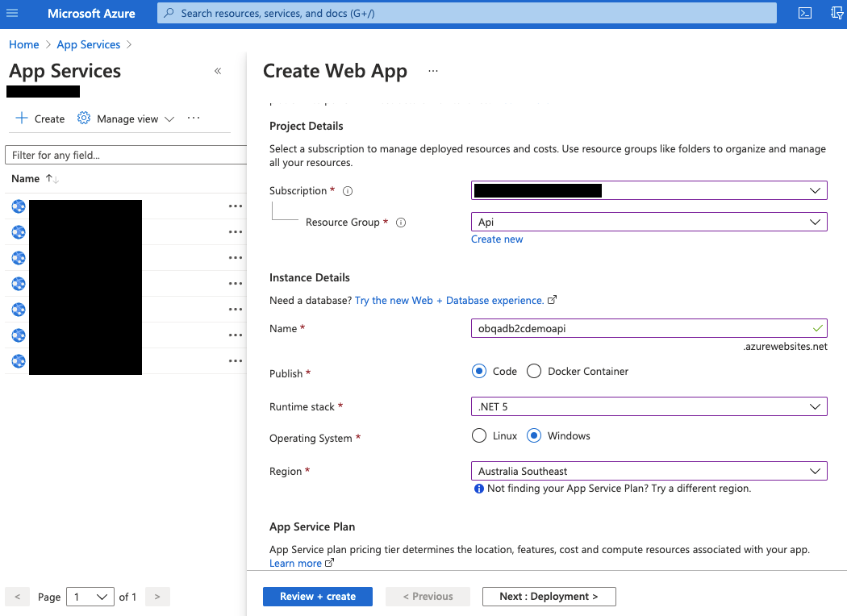Screen dimensions: 847x616
Task: Open context menu for third app service row
Action: 236,257
